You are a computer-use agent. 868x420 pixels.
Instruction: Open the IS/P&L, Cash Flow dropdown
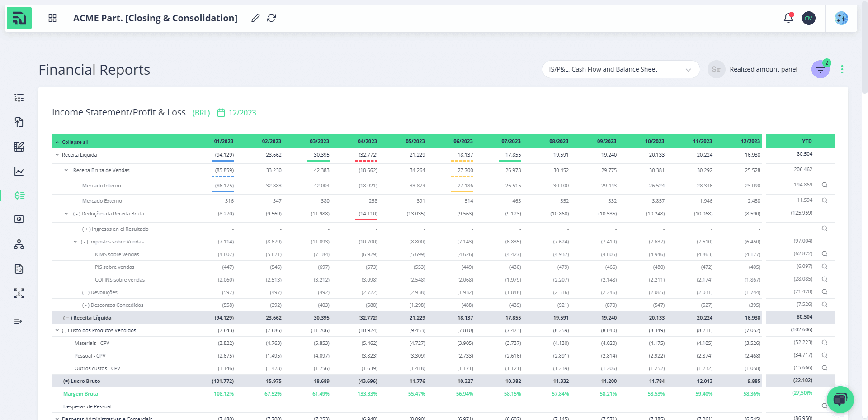click(621, 69)
